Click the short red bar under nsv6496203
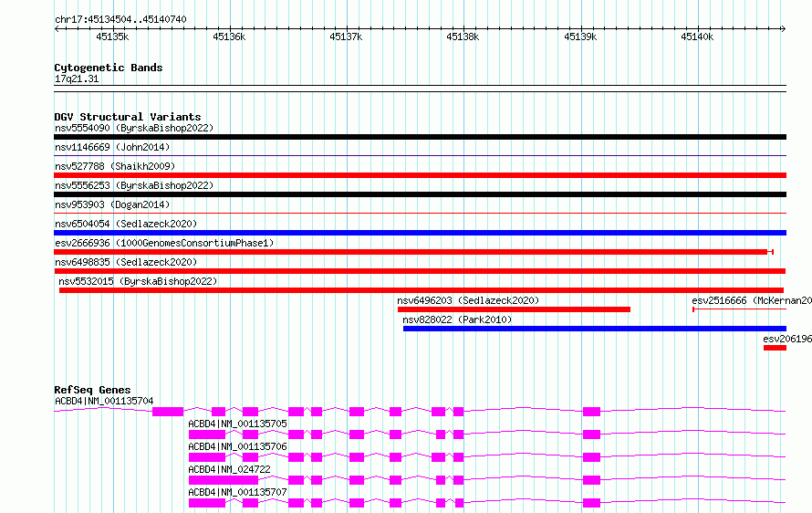 (x=514, y=309)
